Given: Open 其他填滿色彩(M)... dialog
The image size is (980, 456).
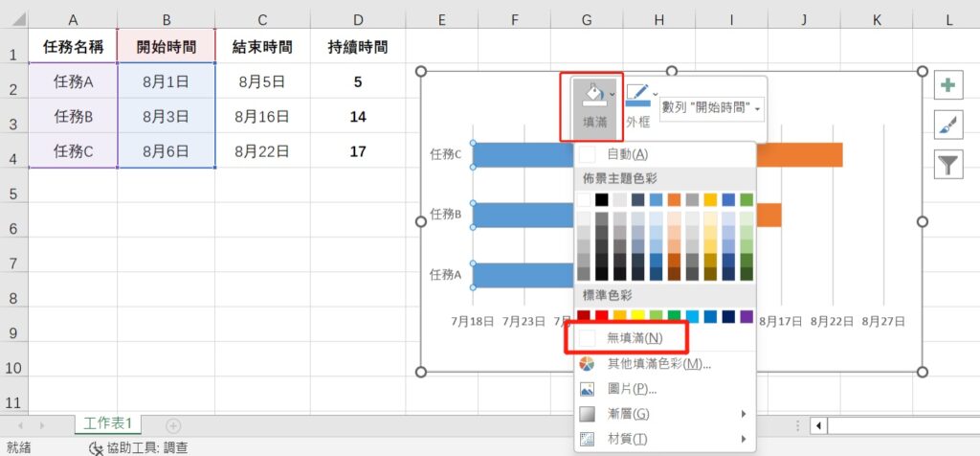Looking at the screenshot, I should coord(665,364).
